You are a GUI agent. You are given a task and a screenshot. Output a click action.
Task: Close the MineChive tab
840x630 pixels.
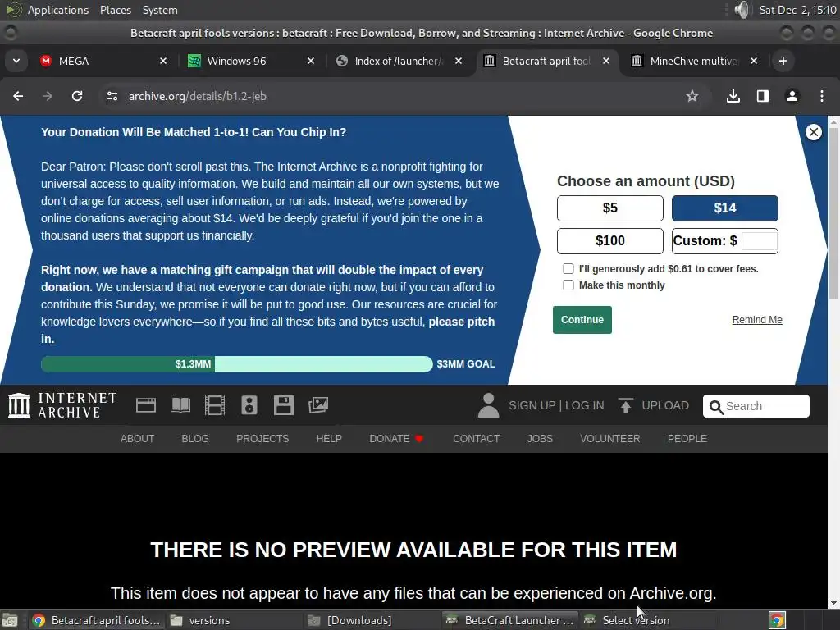(x=754, y=61)
